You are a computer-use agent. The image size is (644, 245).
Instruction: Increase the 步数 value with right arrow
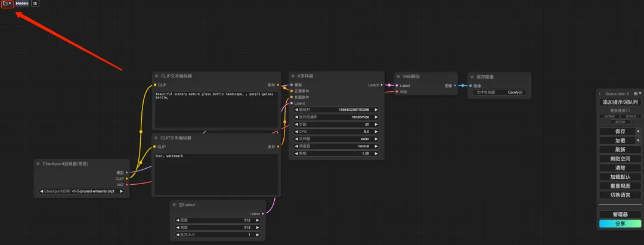[x=376, y=124]
